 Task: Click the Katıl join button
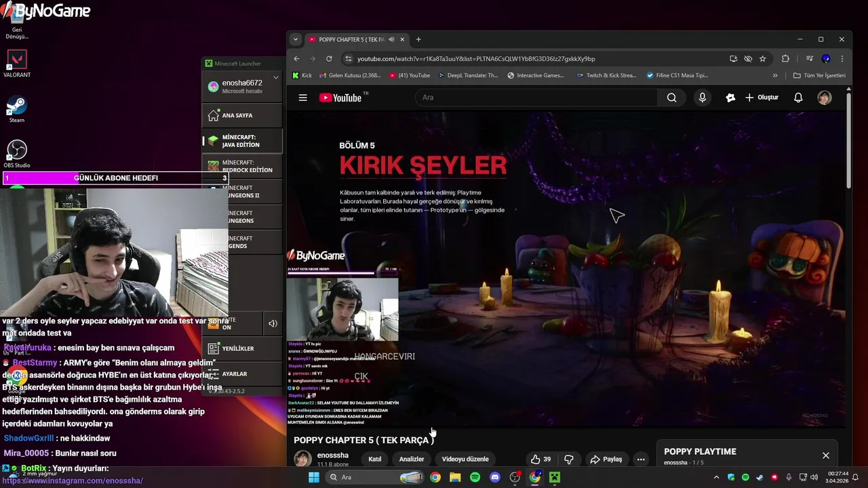click(x=374, y=459)
